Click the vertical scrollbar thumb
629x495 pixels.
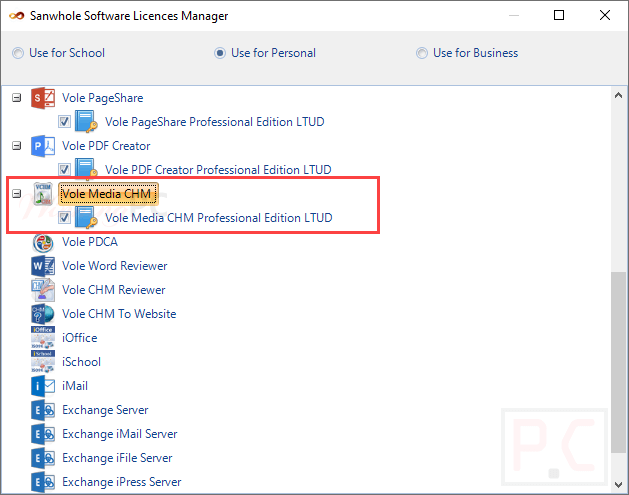click(618, 362)
